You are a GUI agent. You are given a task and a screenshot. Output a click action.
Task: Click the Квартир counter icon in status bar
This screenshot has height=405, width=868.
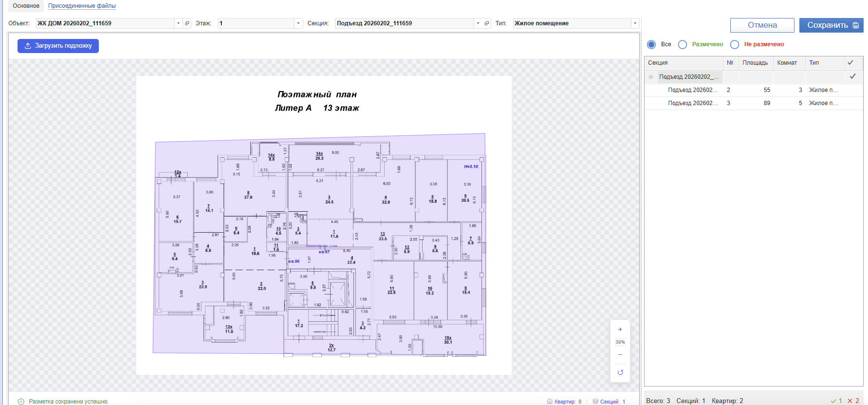click(550, 402)
